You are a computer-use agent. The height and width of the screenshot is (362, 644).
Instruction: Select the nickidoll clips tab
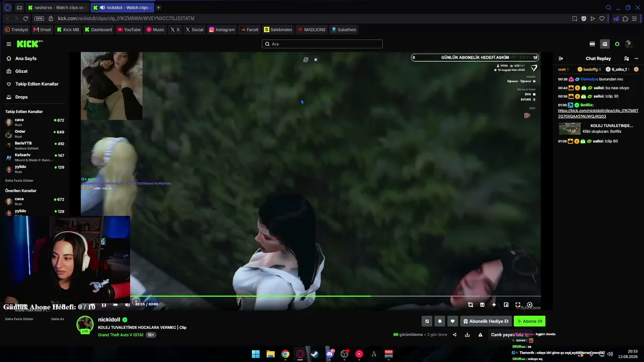(x=122, y=8)
